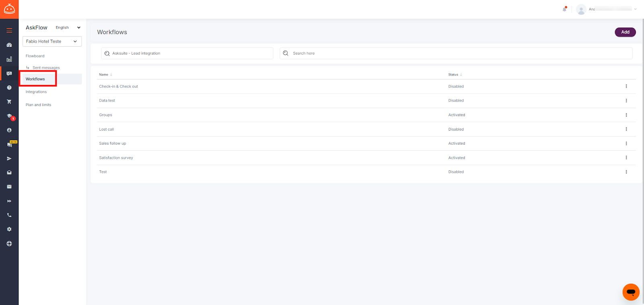Open the user account dropdown
The width and height of the screenshot is (644, 305).
(x=607, y=9)
